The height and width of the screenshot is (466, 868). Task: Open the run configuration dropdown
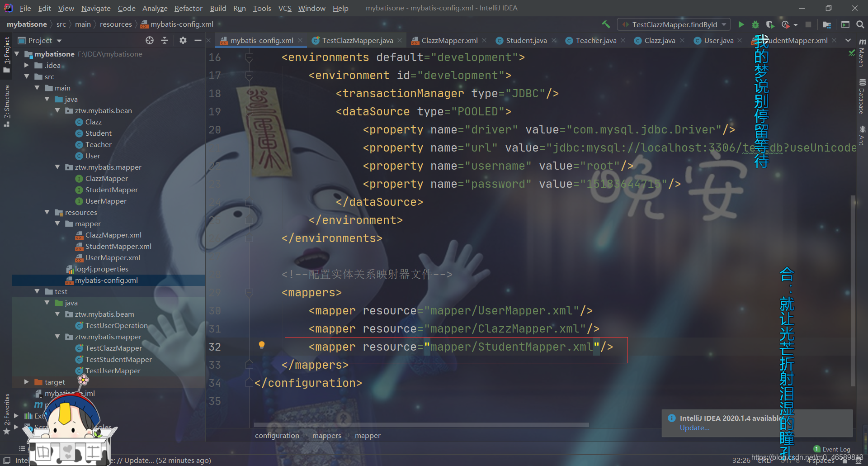tap(675, 24)
